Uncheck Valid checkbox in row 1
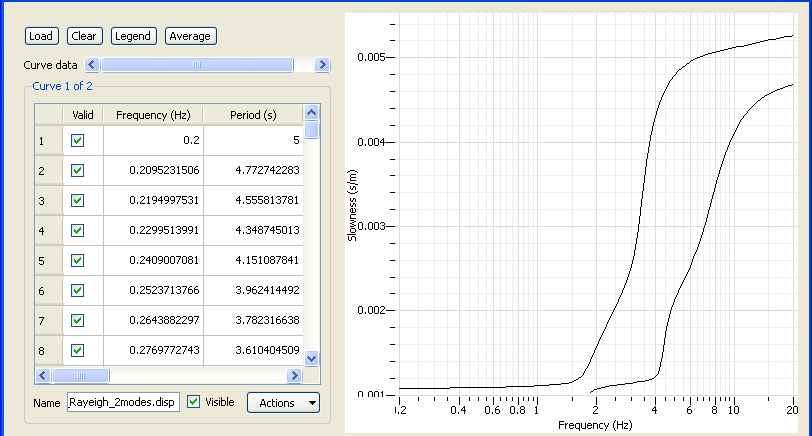812x436 pixels. [x=78, y=141]
